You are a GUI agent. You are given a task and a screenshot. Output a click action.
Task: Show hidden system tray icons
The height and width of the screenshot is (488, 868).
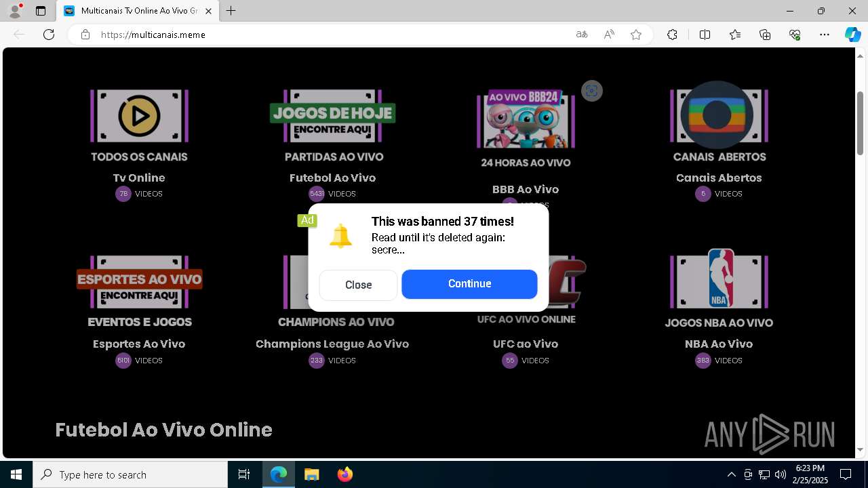pyautogui.click(x=731, y=474)
